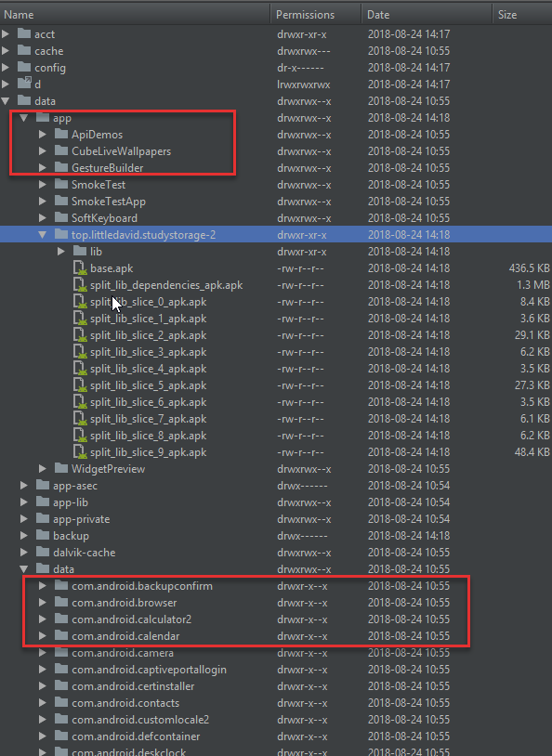Expand the com.android.calculator2 folder
Image resolution: width=552 pixels, height=756 pixels.
[43, 619]
